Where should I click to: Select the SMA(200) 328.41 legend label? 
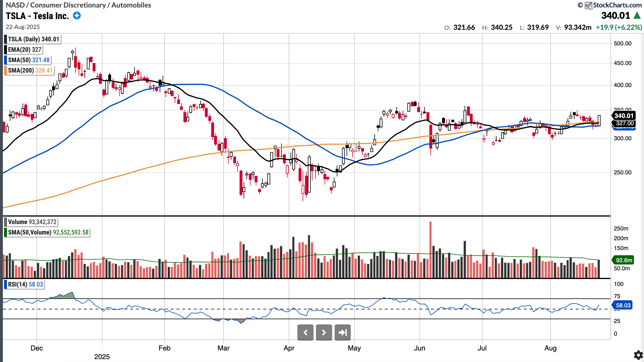[30, 71]
